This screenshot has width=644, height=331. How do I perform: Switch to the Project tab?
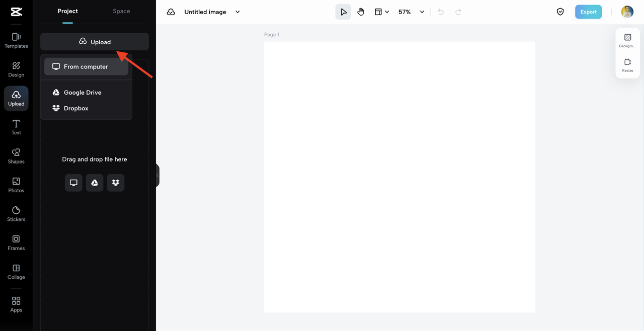(67, 11)
